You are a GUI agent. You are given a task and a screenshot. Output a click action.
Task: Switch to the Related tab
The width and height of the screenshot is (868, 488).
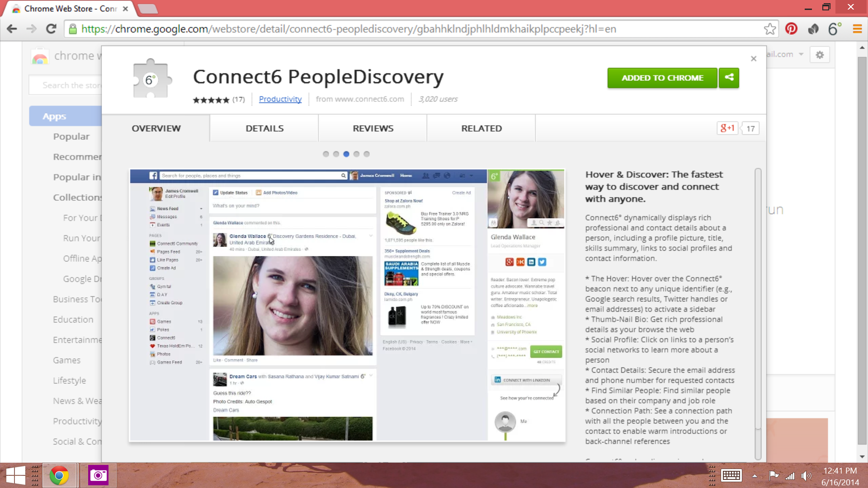pyautogui.click(x=481, y=128)
